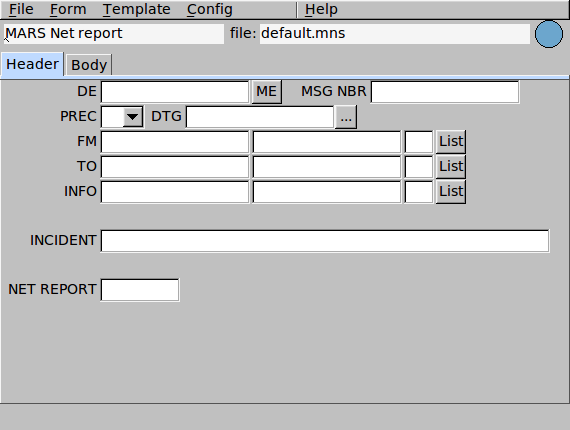Viewport: 570px width, 430px height.
Task: Switch to the Body tab
Action: coord(89,65)
